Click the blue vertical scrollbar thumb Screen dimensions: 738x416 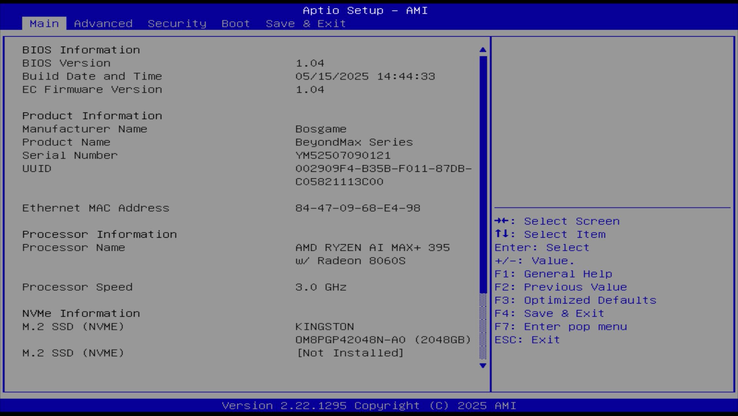click(x=483, y=174)
